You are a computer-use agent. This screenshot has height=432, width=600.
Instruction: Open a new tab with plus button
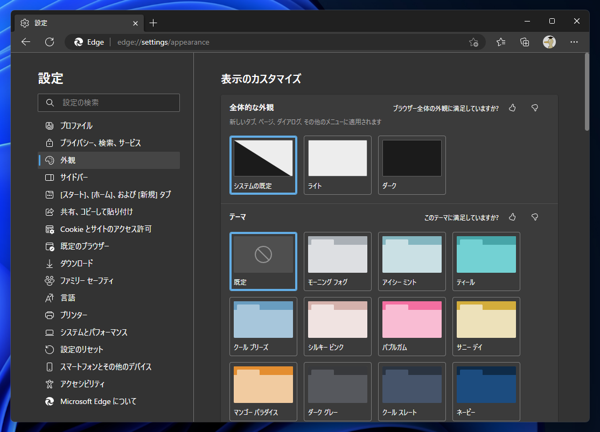click(x=153, y=23)
